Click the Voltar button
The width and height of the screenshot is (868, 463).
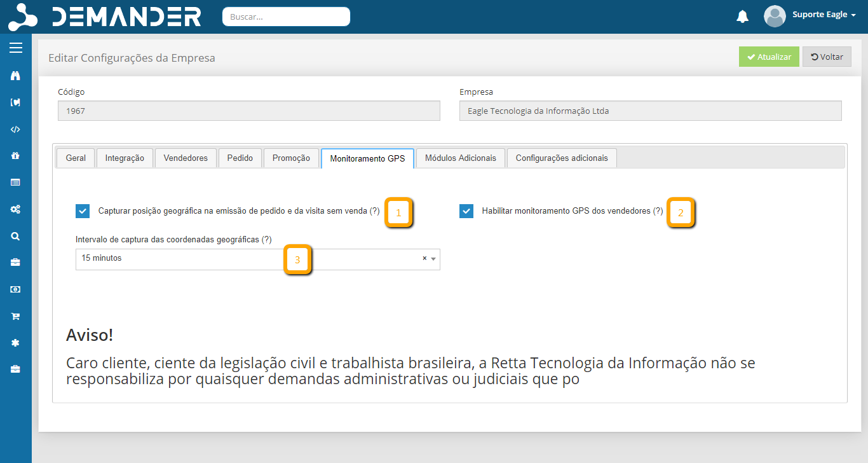tap(827, 57)
